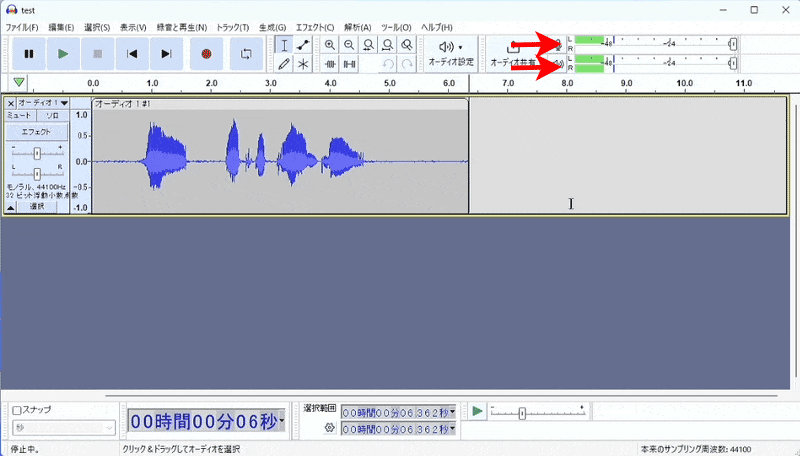Image resolution: width=800 pixels, height=456 pixels.
Task: Open the トラック(T) menu
Action: coord(233,27)
